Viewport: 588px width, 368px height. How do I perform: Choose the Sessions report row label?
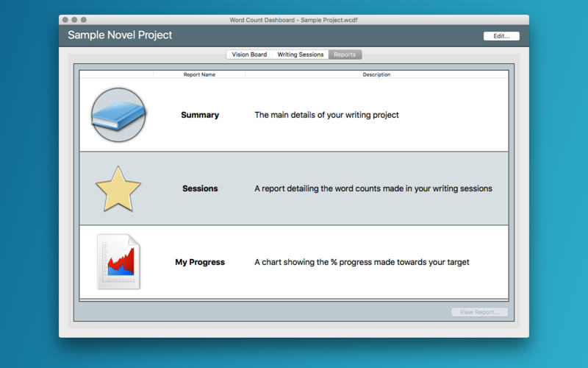point(200,188)
